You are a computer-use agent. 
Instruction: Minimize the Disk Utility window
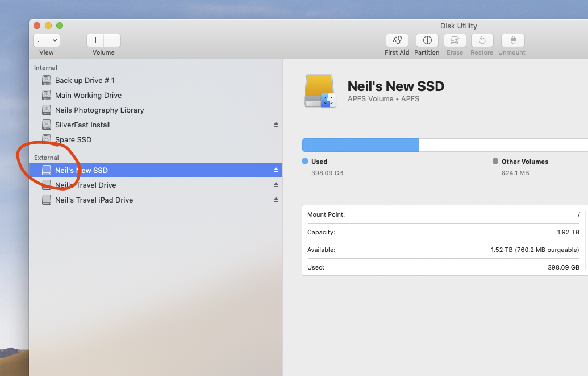48,26
